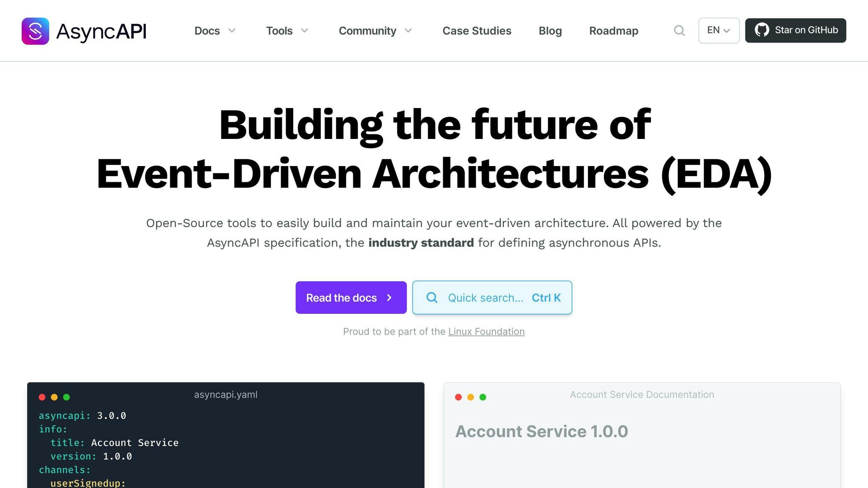Open the Blog menu item
This screenshot has width=868, height=488.
point(550,30)
